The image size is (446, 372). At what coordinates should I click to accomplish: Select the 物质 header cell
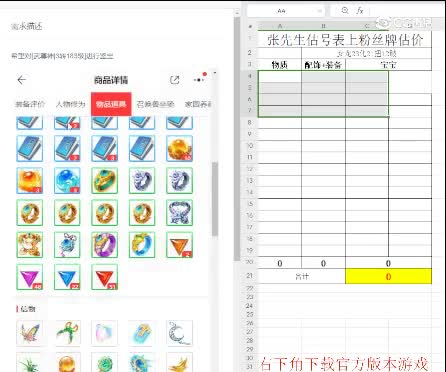pos(280,65)
